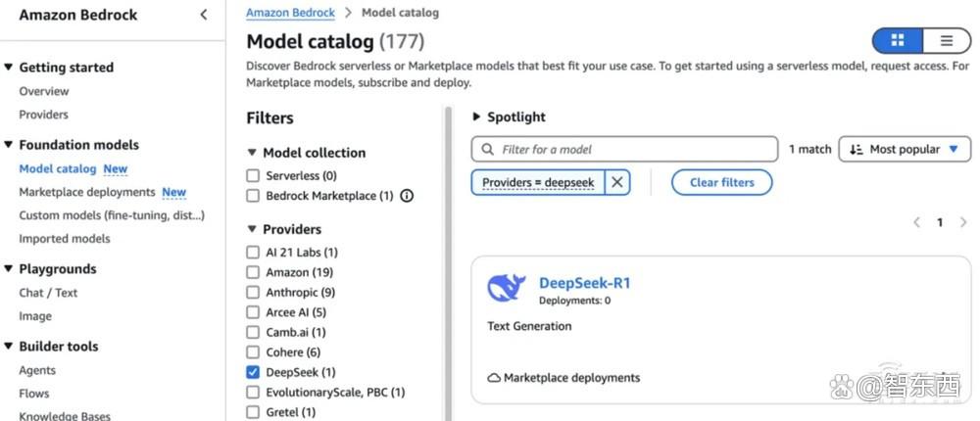980x421 pixels.
Task: Click Amazon Bedrock breadcrumb link
Action: tap(291, 13)
